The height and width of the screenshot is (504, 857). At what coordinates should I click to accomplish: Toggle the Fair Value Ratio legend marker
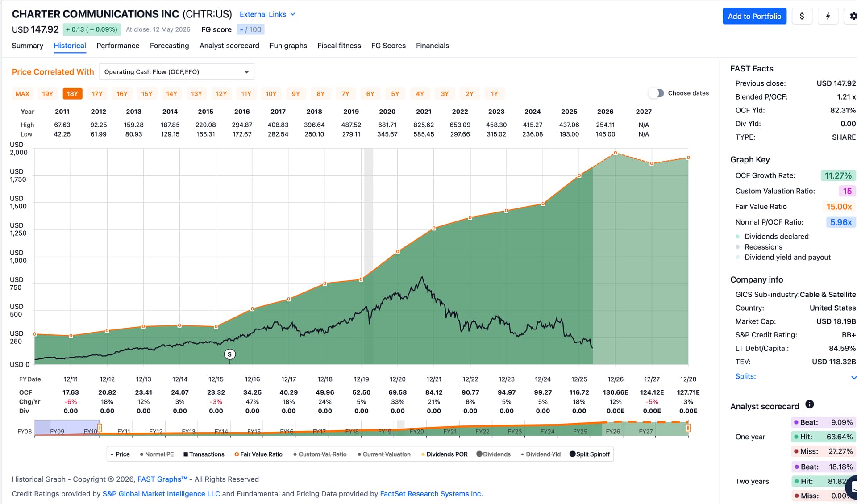pos(237,454)
